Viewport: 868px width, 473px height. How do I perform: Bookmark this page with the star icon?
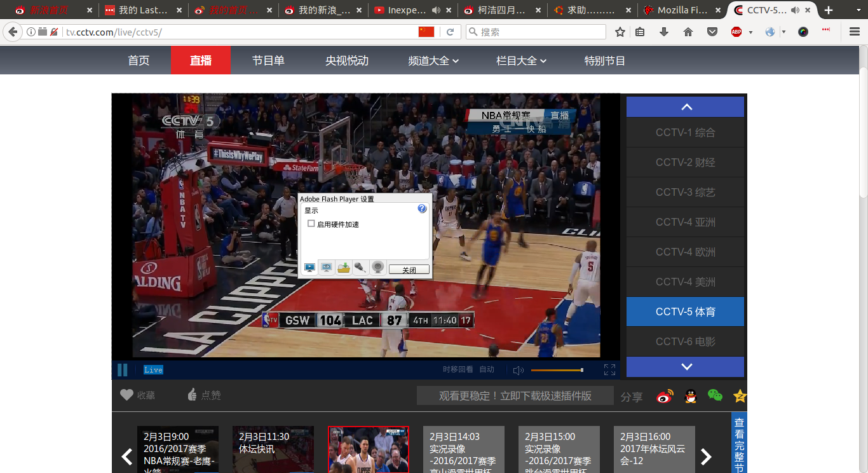[x=620, y=32]
